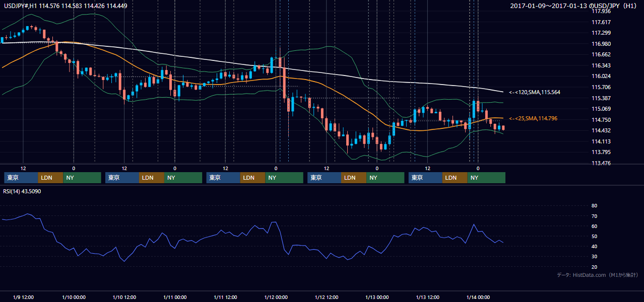Click RSI scale value 80
The image size is (644, 302).
pyautogui.click(x=594, y=206)
